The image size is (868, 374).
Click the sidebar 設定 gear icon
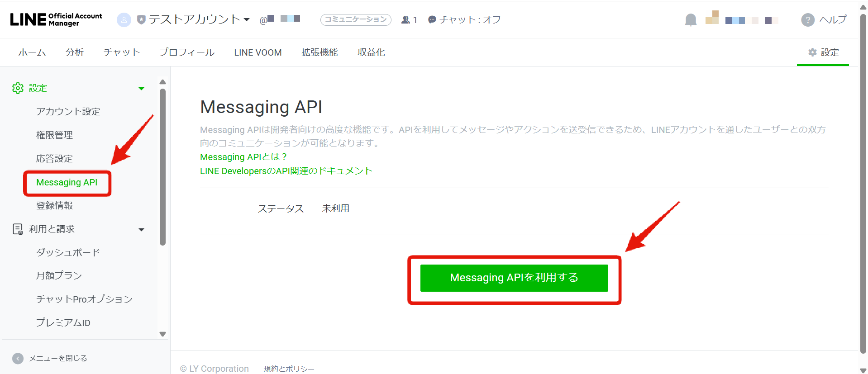18,88
